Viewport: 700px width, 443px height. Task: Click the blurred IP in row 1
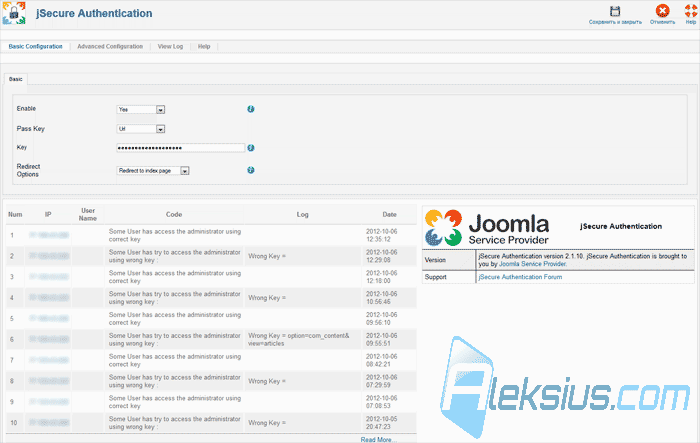tap(49, 235)
